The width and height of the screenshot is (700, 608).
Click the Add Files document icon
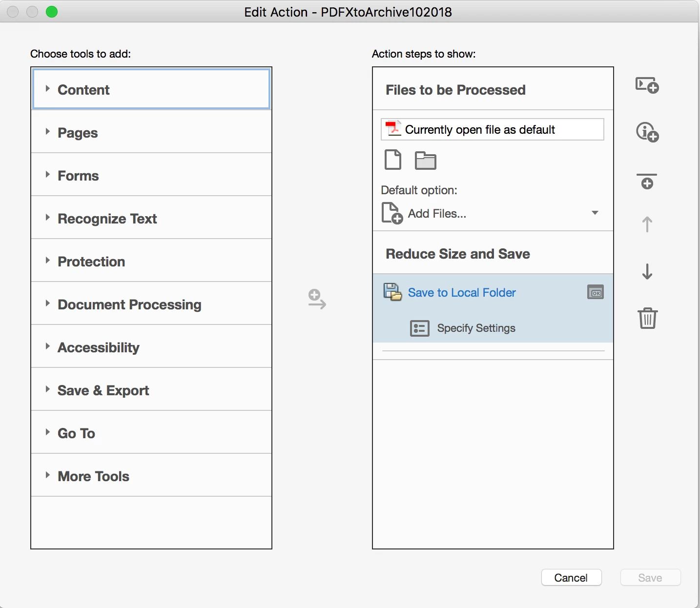392,213
